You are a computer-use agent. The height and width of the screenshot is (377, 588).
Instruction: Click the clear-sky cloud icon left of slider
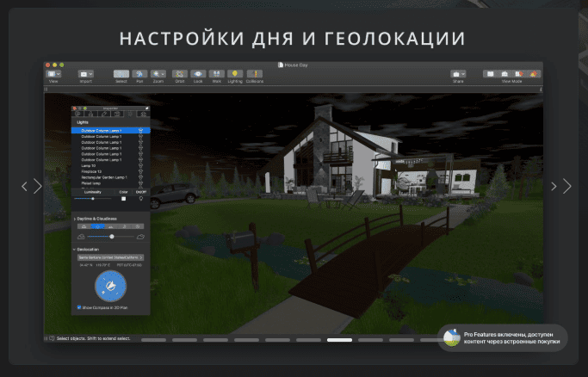click(81, 237)
